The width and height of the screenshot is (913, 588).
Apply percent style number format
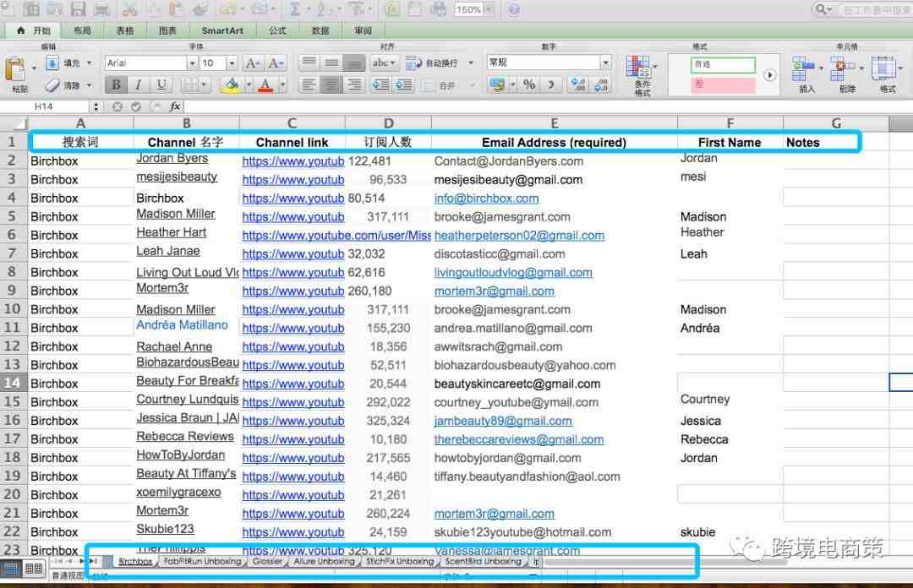(529, 85)
